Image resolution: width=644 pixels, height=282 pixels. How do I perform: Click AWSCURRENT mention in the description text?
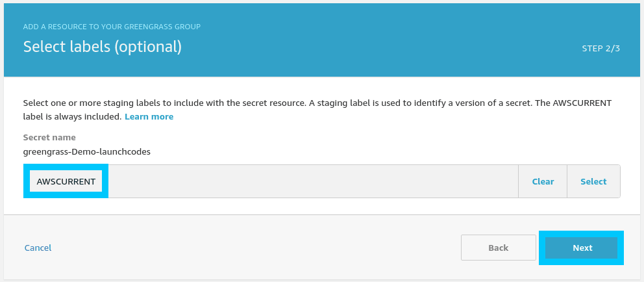pyautogui.click(x=585, y=103)
